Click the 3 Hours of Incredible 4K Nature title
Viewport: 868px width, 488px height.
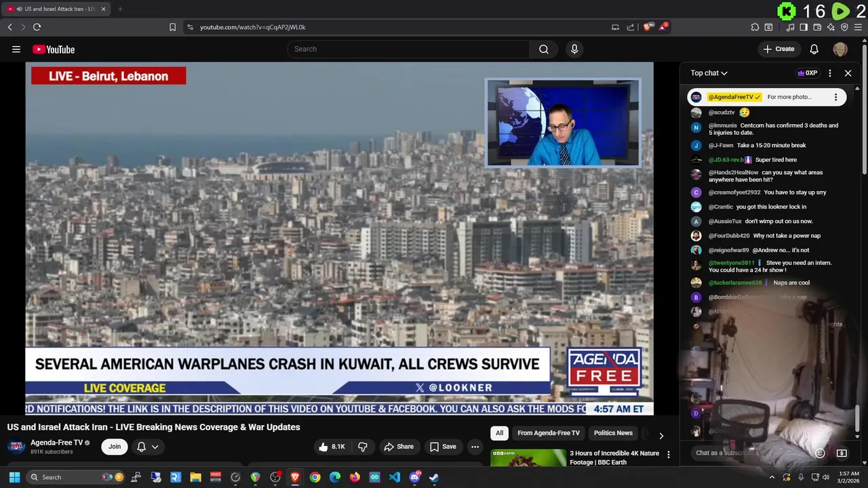614,457
